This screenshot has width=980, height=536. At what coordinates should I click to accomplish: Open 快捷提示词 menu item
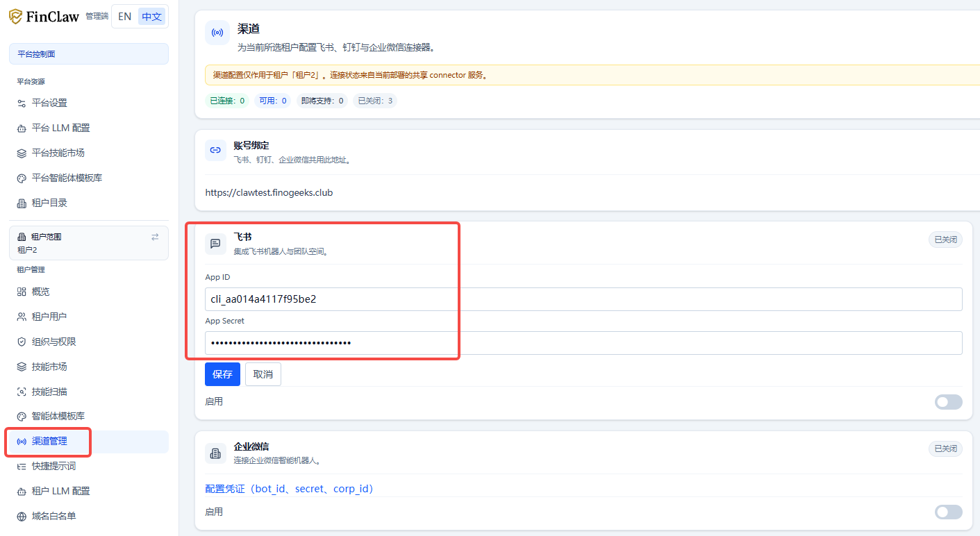(x=89, y=466)
